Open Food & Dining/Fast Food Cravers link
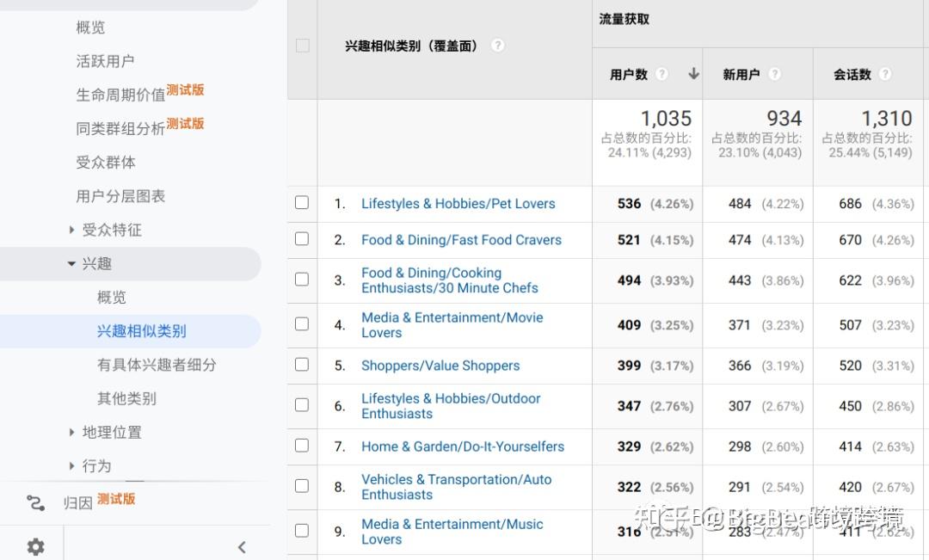929x560 pixels. pyautogui.click(x=461, y=240)
